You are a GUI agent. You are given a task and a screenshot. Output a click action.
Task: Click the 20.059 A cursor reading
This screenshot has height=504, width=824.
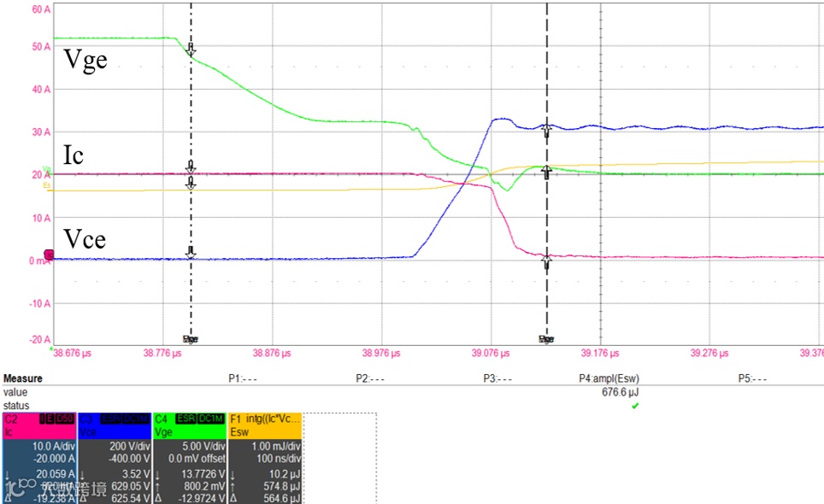tap(56, 473)
